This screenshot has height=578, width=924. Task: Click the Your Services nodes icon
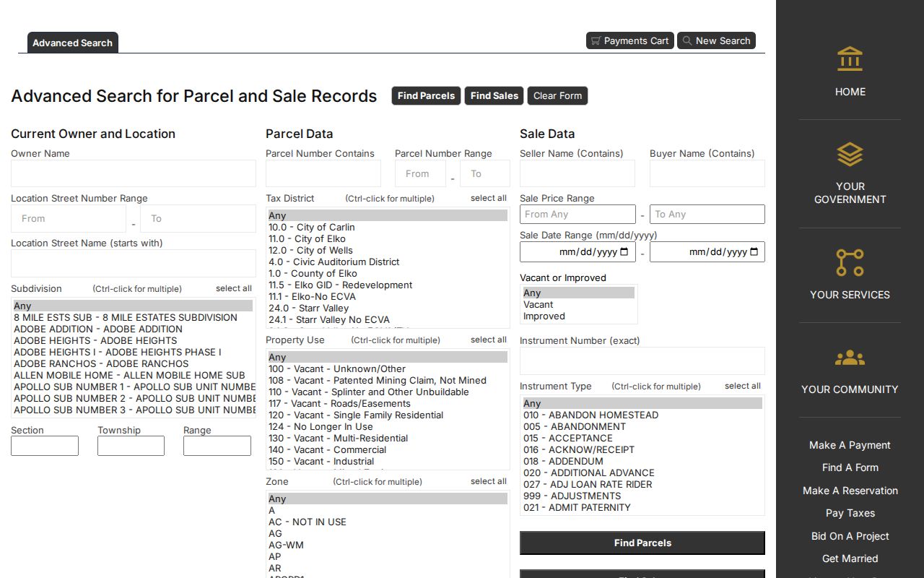[x=850, y=262]
